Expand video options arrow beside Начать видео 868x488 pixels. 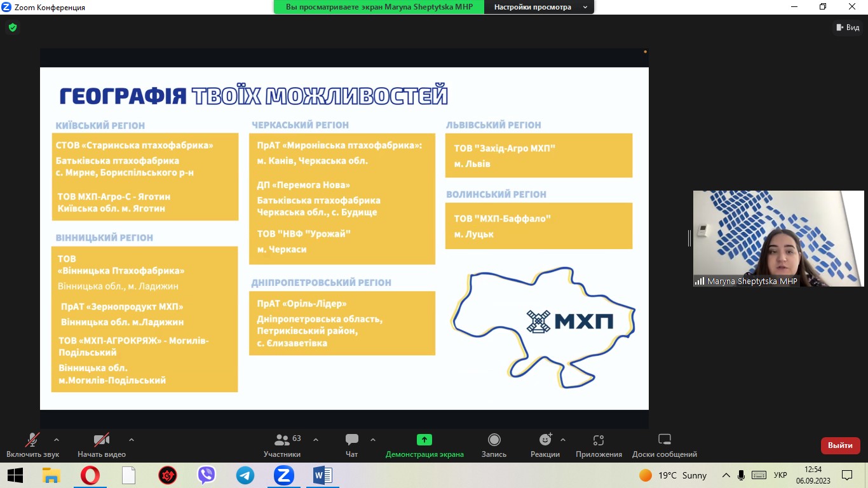click(x=132, y=440)
